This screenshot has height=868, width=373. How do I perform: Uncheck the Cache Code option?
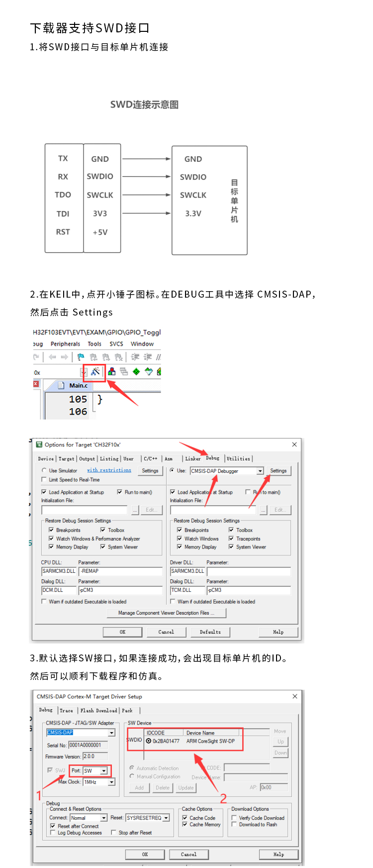(x=185, y=818)
